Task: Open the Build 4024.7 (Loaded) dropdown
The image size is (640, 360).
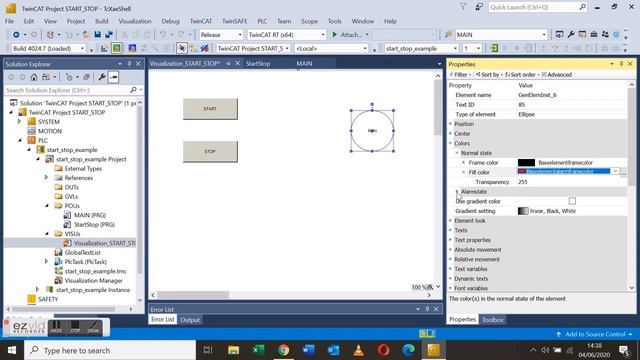Action: (82, 49)
